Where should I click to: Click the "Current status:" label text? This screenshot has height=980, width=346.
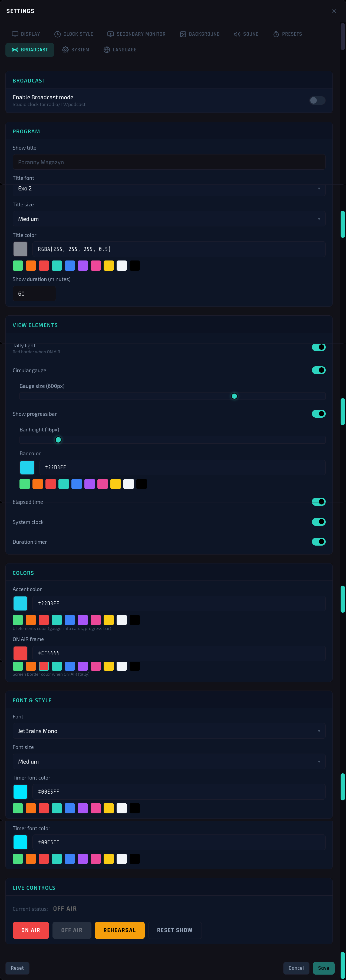point(30,909)
